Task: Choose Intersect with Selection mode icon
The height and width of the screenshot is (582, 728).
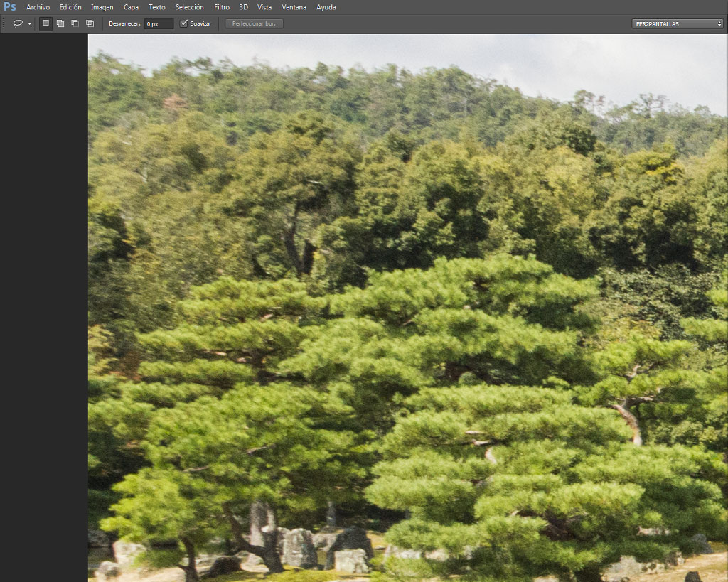Action: [90, 23]
